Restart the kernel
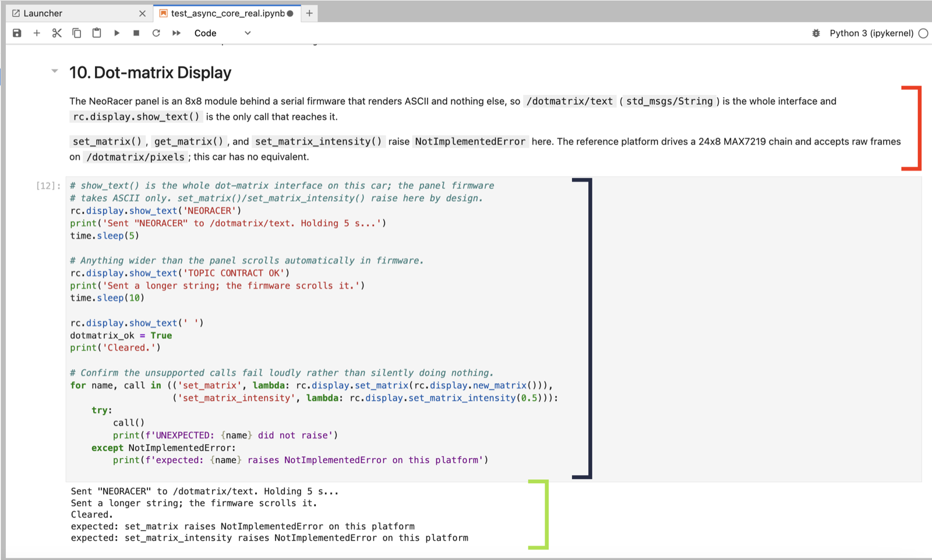The height and width of the screenshot is (560, 932). 156,33
